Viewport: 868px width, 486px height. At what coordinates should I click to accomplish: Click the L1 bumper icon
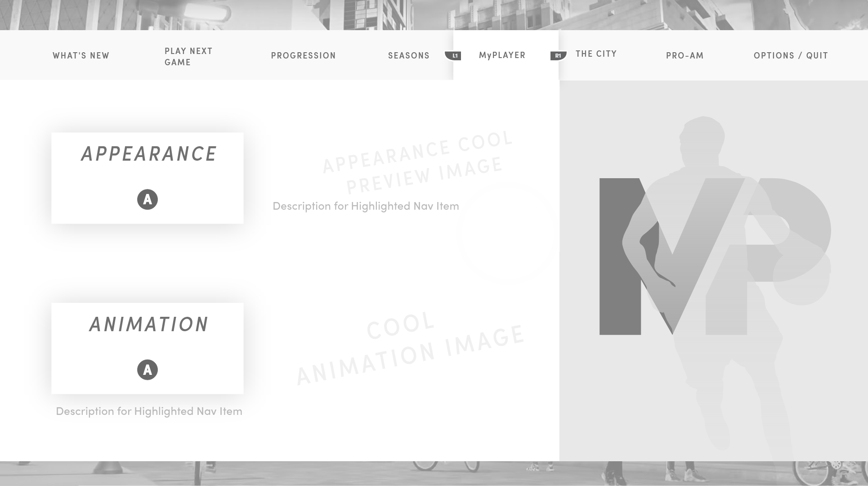tap(453, 55)
